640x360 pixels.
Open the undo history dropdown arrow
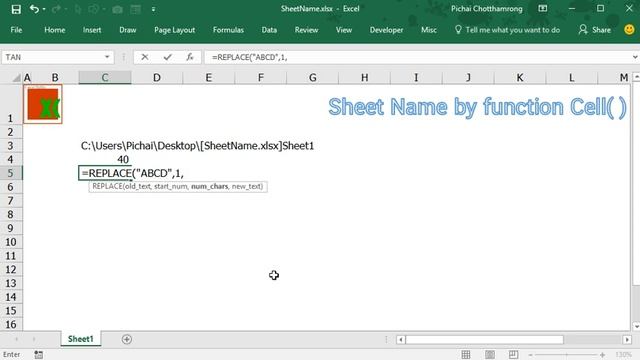click(44, 9)
